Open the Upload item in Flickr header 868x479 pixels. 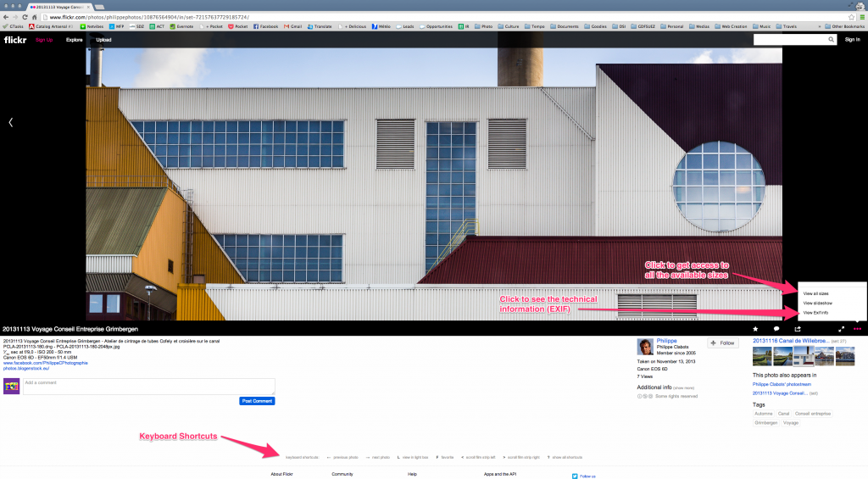coord(103,40)
